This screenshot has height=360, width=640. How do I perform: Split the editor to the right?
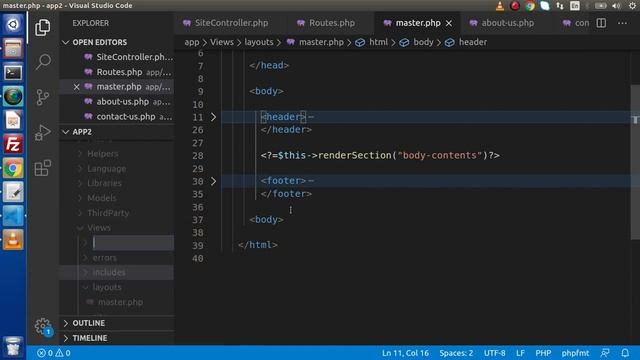601,23
